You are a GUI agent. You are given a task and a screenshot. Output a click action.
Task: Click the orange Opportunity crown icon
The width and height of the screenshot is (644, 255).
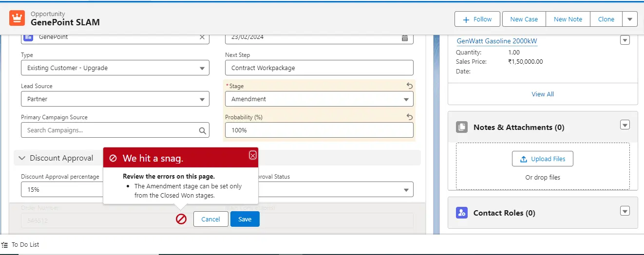(17, 18)
